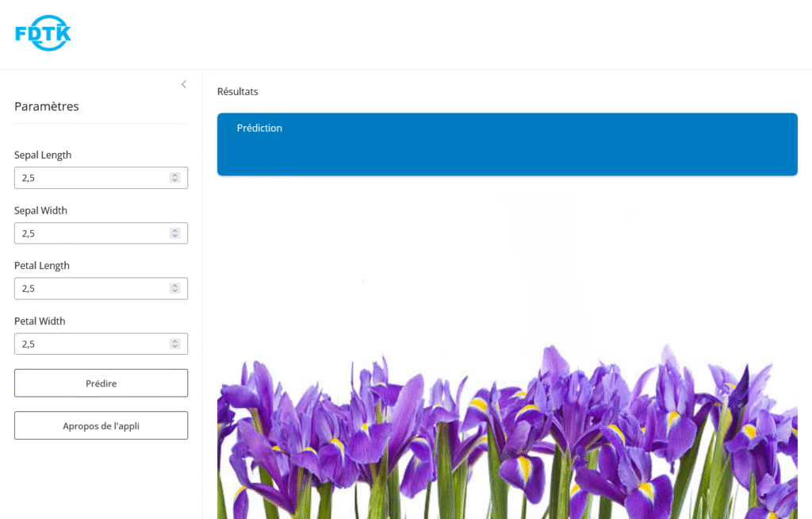Collapse the Paramètres sidebar with the chevron
This screenshot has height=519, width=812.
[x=184, y=84]
